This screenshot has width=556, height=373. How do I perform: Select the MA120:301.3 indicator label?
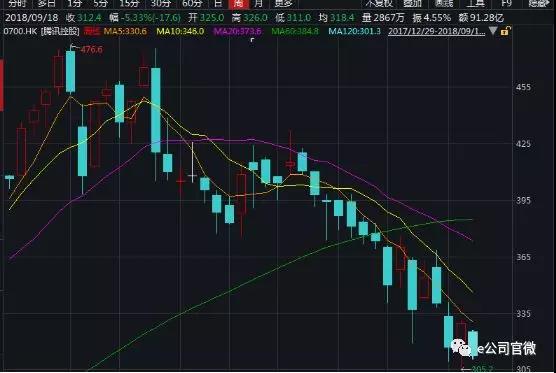click(354, 31)
